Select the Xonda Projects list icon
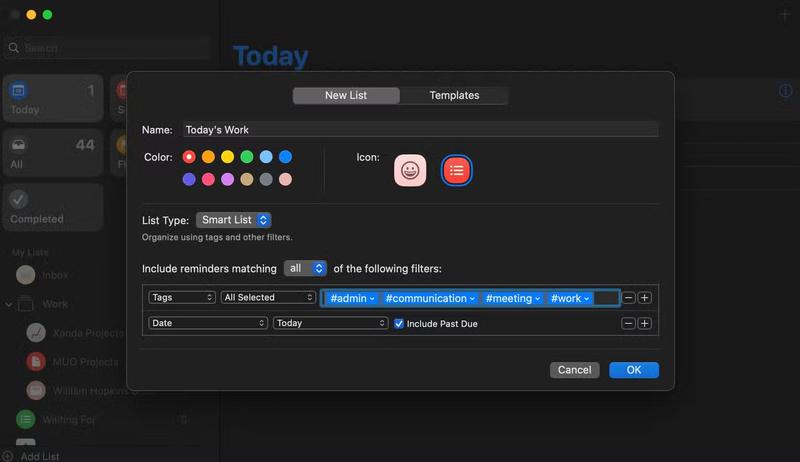800x462 pixels. (x=36, y=333)
